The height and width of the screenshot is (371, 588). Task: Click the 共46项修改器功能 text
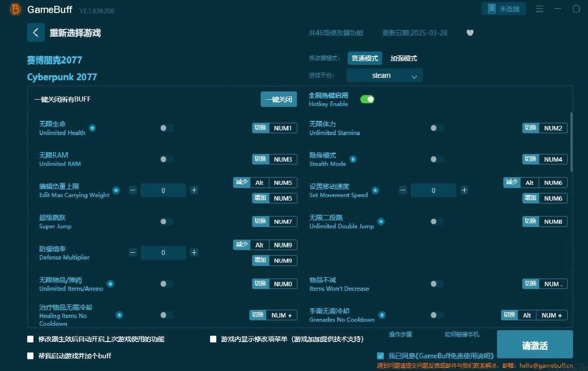tap(336, 33)
